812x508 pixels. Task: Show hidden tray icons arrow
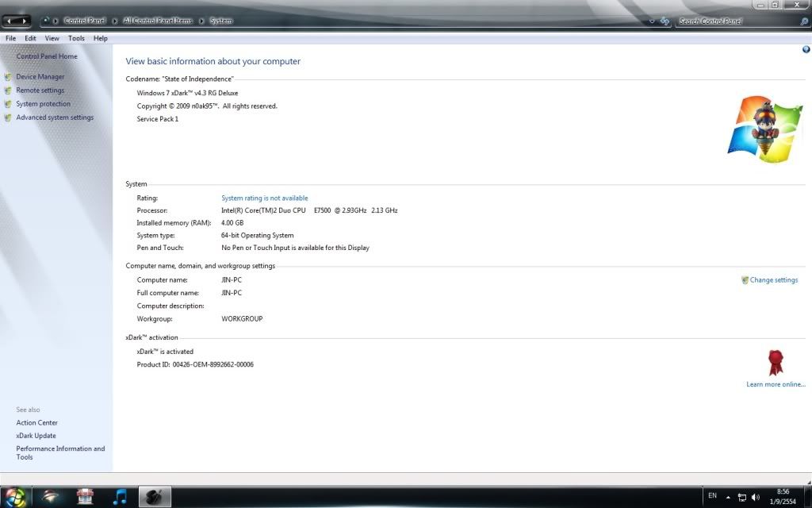[x=728, y=498]
